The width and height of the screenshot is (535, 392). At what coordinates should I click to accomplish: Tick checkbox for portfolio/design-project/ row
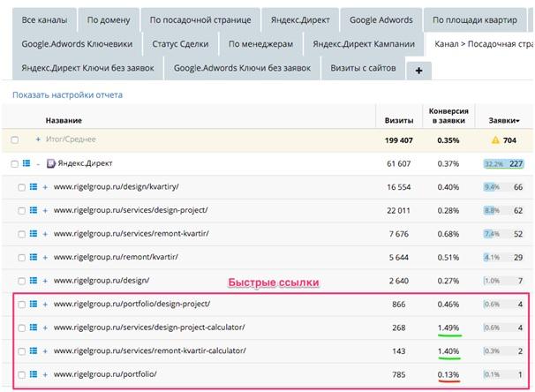click(x=21, y=305)
